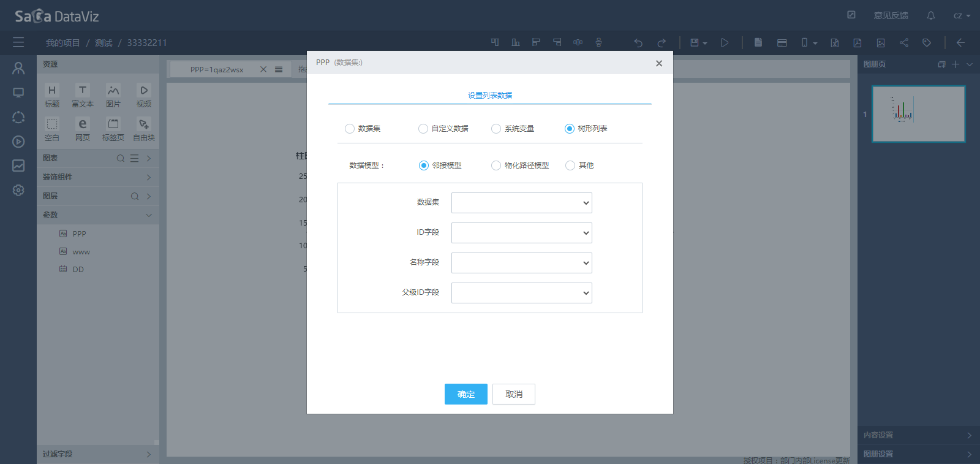
Task: Open the ID字段 dropdown
Action: 521,233
